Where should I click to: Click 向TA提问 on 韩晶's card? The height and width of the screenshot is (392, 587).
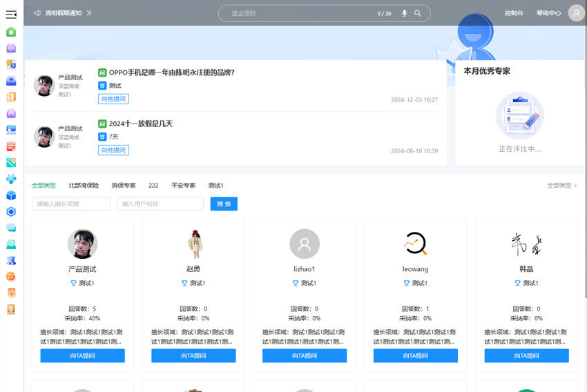527,355
